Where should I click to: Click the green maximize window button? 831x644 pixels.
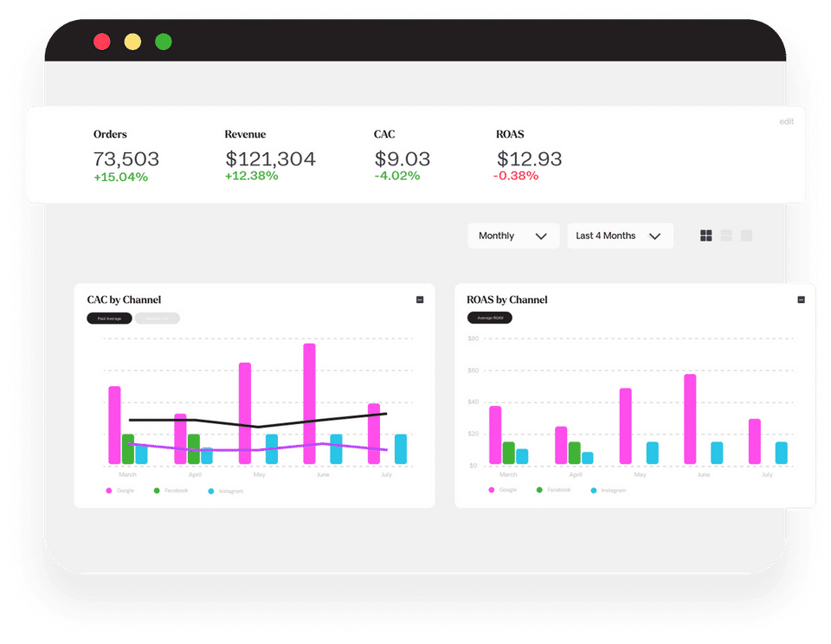pos(164,42)
